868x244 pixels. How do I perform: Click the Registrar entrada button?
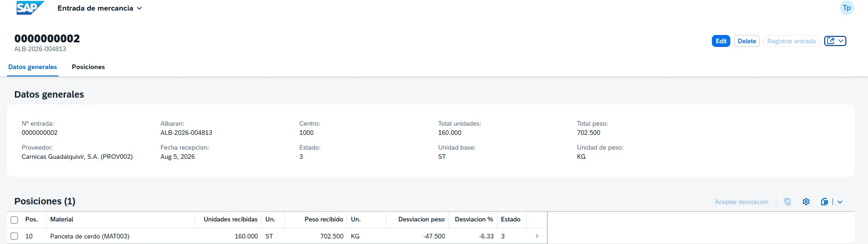coord(792,41)
